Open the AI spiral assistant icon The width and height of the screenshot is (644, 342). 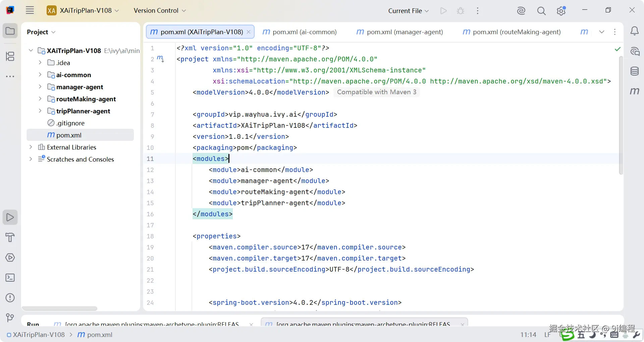521,11
